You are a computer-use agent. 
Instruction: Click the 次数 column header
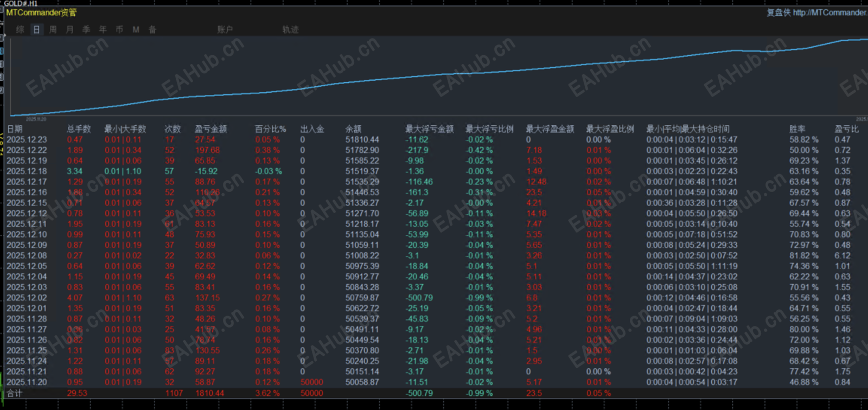point(173,129)
